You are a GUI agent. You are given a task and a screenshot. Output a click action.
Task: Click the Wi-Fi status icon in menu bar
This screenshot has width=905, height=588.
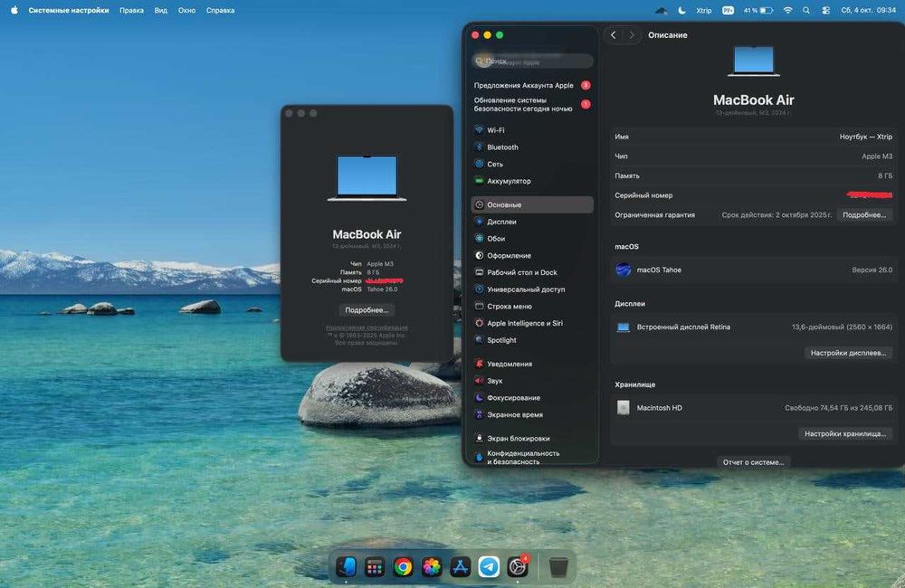(x=788, y=10)
